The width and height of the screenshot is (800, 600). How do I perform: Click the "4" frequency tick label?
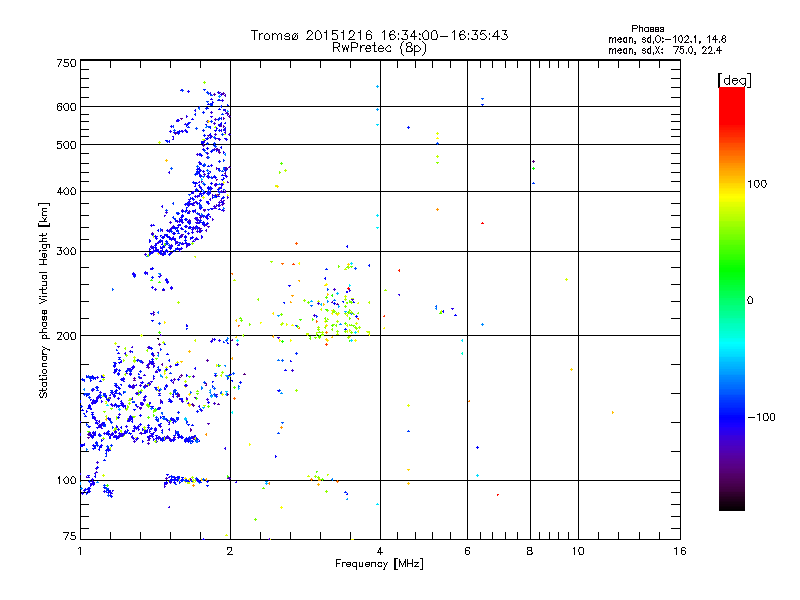(380, 551)
